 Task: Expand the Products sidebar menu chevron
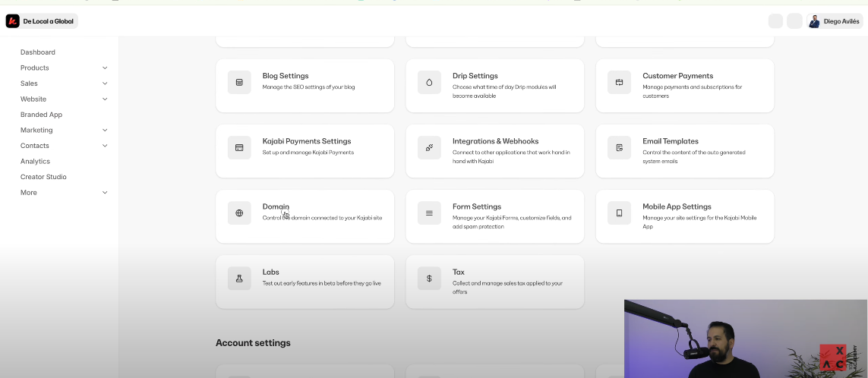coord(105,68)
